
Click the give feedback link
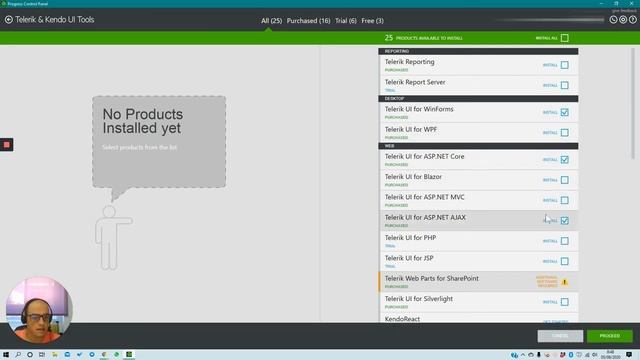tap(624, 11)
